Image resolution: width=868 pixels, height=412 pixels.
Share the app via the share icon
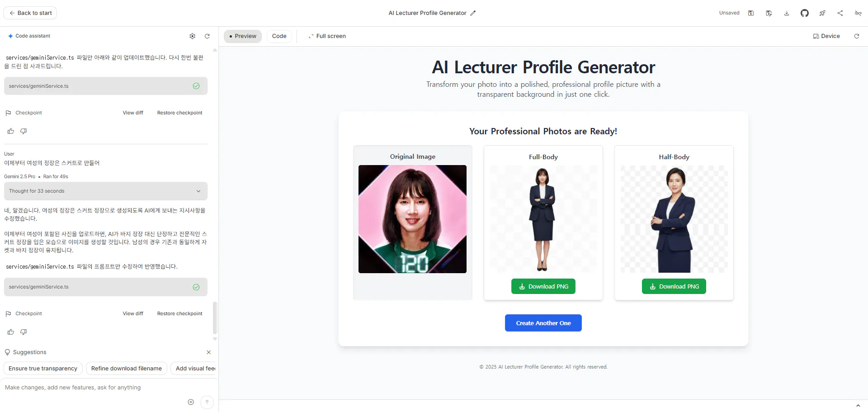click(x=840, y=13)
